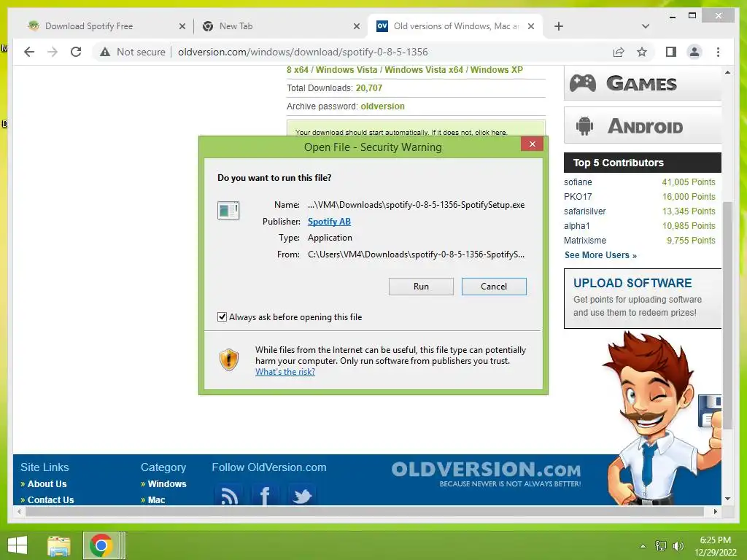
Task: Click the page vertical scrollbar thumb
Action: tap(727, 315)
